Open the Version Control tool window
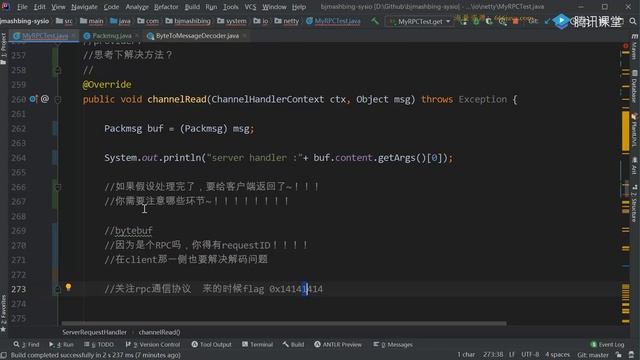The image size is (640, 360). click(153, 344)
